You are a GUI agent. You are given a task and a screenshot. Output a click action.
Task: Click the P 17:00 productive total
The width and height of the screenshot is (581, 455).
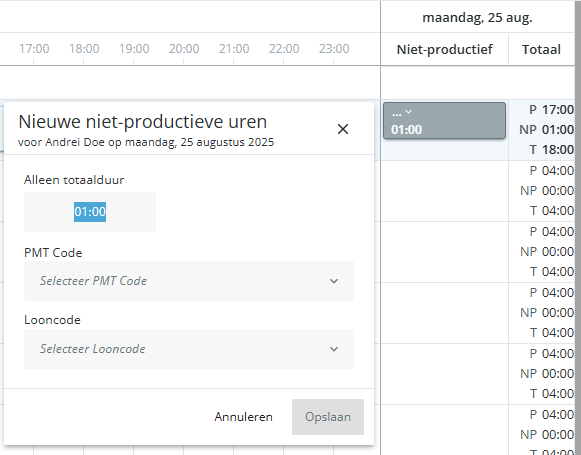551,110
